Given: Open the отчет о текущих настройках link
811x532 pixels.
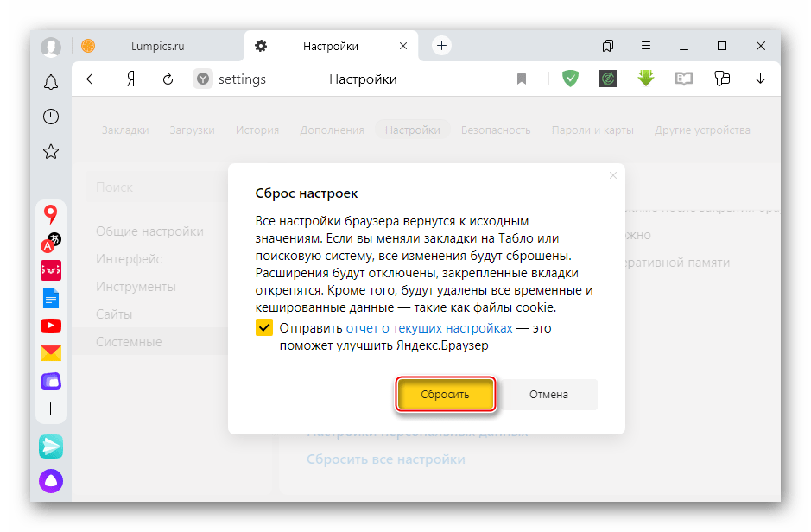Looking at the screenshot, I should (x=429, y=328).
